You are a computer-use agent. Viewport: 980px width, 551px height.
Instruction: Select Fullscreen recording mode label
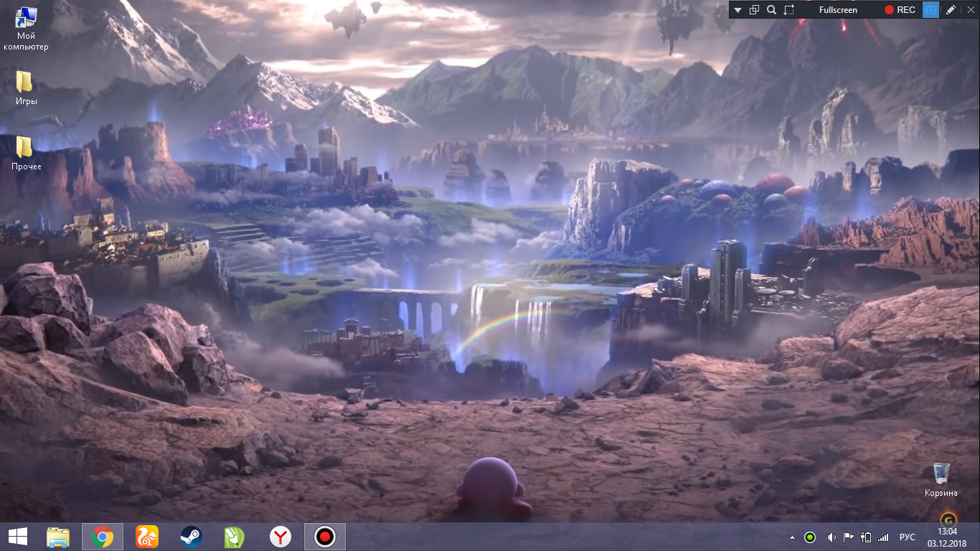838,10
